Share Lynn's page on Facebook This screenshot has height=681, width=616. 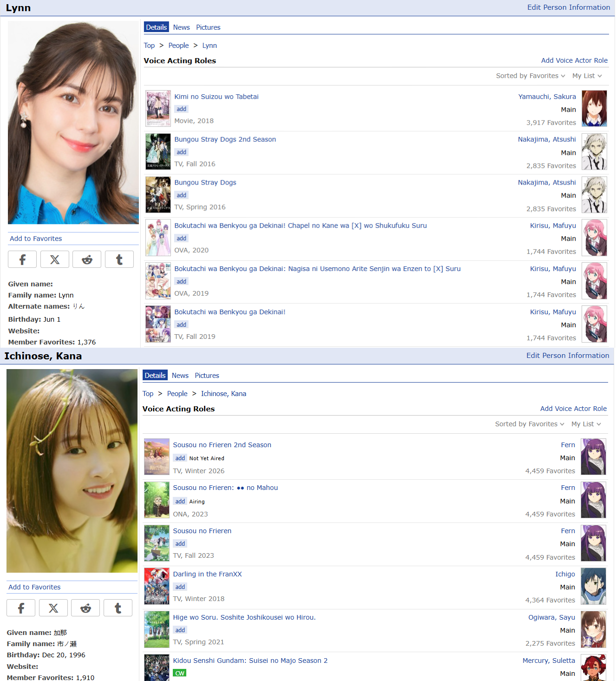[x=22, y=259]
